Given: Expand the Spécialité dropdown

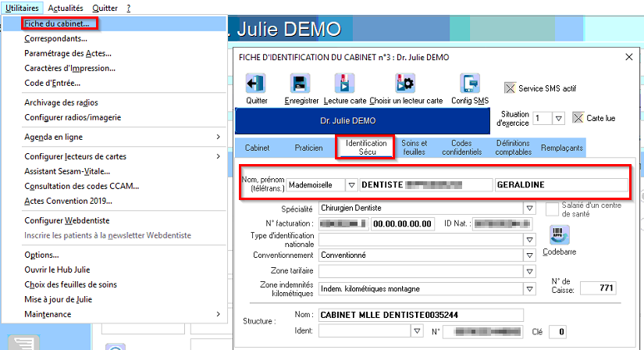Looking at the screenshot, I should [529, 208].
